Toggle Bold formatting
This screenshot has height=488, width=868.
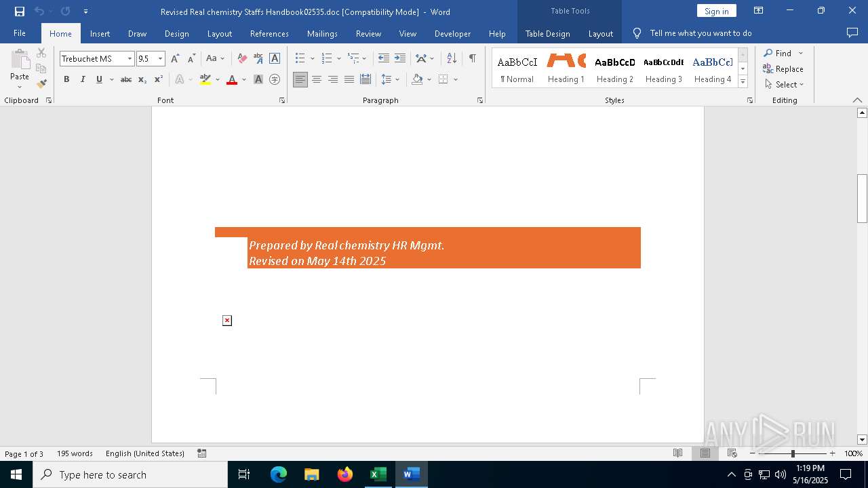pos(66,79)
